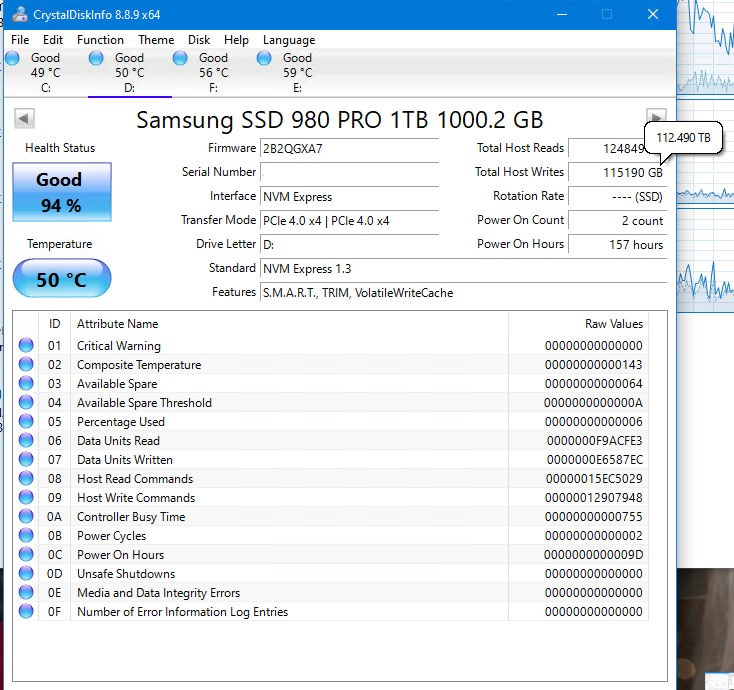
Task: Select the F: drive status orb
Action: point(180,58)
